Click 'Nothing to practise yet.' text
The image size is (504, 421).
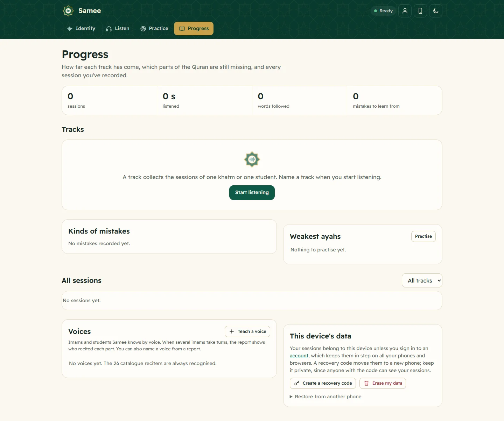pyautogui.click(x=318, y=250)
